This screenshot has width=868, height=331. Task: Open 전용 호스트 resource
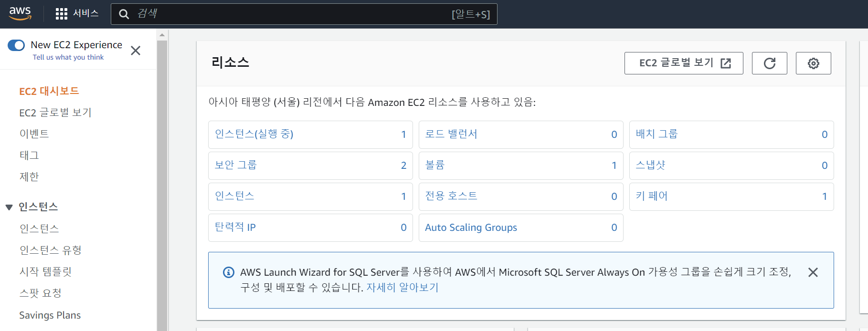(x=451, y=196)
